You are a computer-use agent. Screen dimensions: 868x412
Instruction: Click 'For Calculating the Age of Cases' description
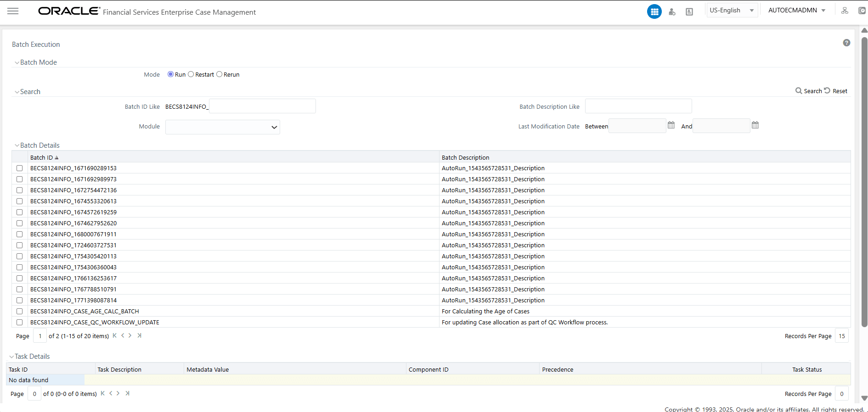pos(485,311)
